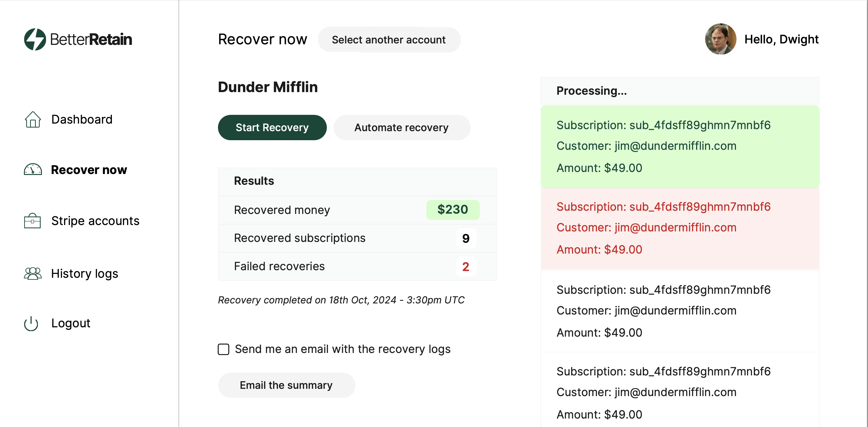The height and width of the screenshot is (427, 868).
Task: Click the green $230 recovered money badge
Action: 453,210
